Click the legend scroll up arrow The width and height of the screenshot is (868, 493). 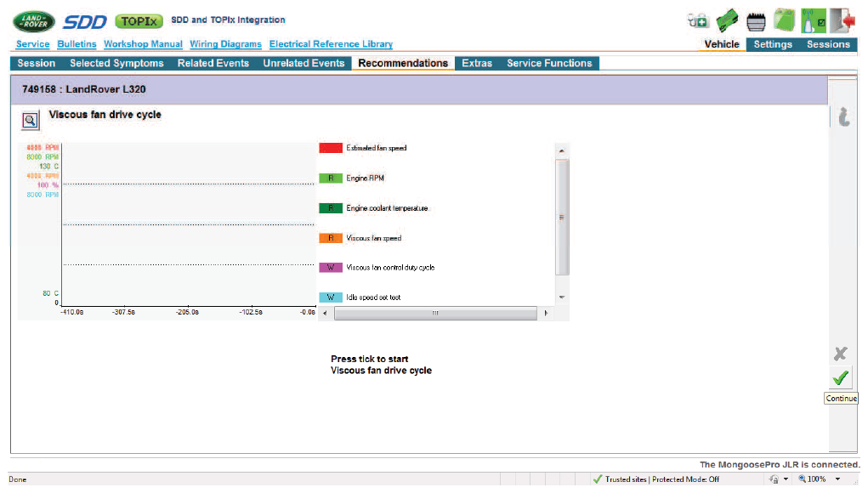[562, 150]
